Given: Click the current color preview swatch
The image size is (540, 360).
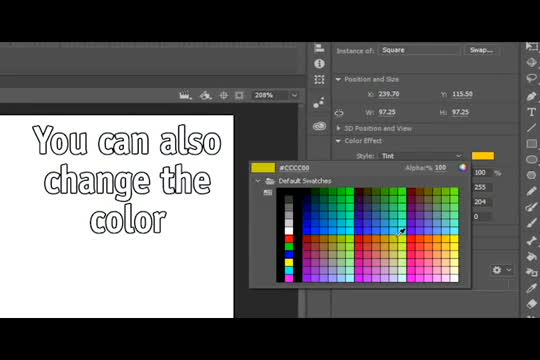Looking at the screenshot, I should pyautogui.click(x=263, y=168).
